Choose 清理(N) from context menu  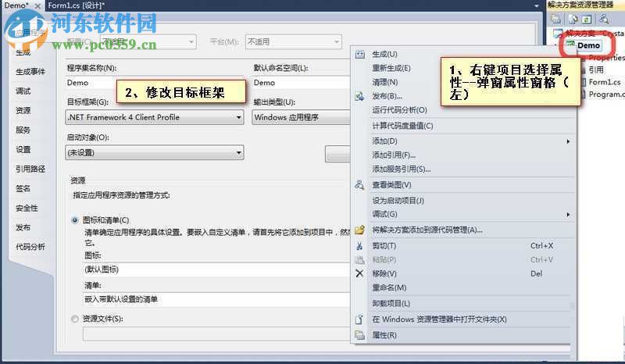384,82
